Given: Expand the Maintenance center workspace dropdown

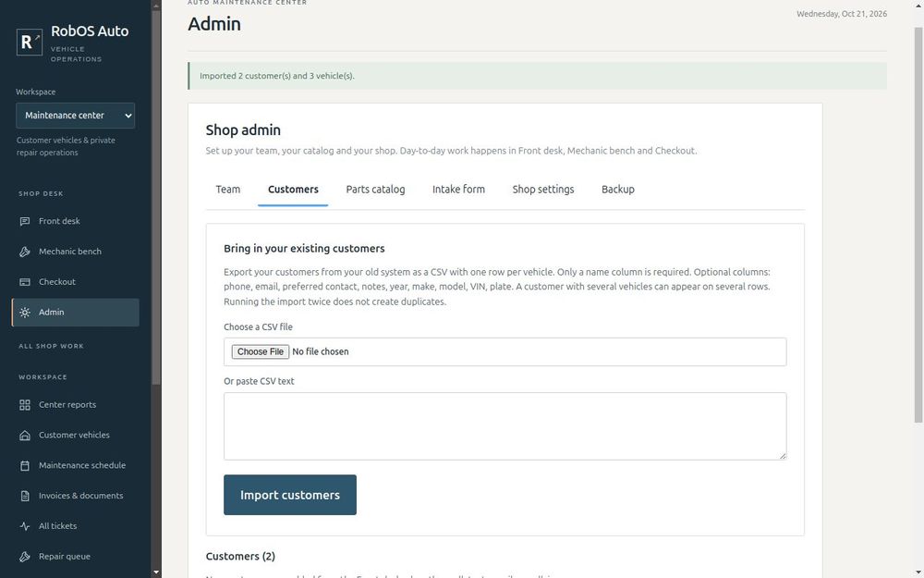Looking at the screenshot, I should [x=76, y=116].
